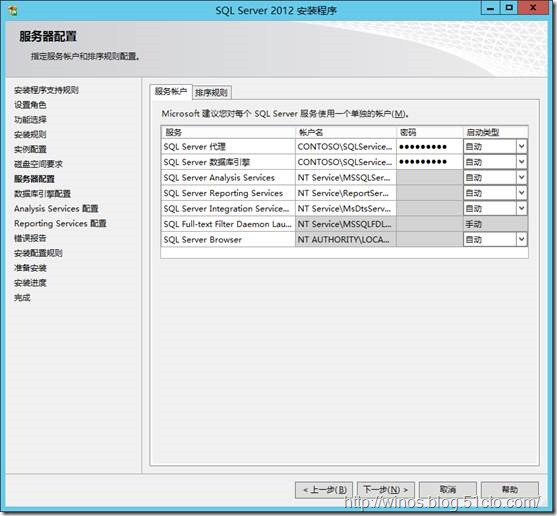557x516 pixels.
Task: Select NT Service\ReportSer... account cell
Action: coord(346,193)
